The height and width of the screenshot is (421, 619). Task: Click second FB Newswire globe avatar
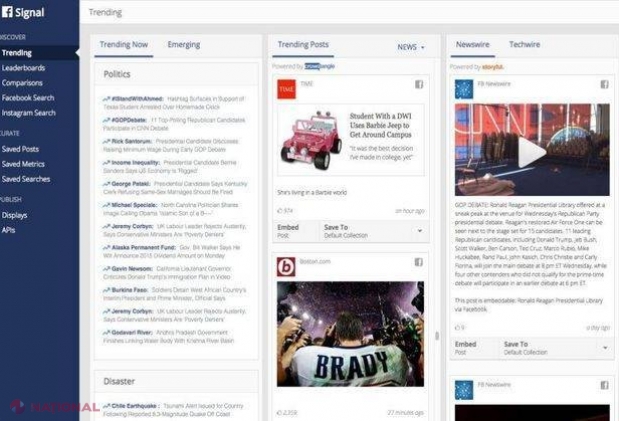(464, 390)
